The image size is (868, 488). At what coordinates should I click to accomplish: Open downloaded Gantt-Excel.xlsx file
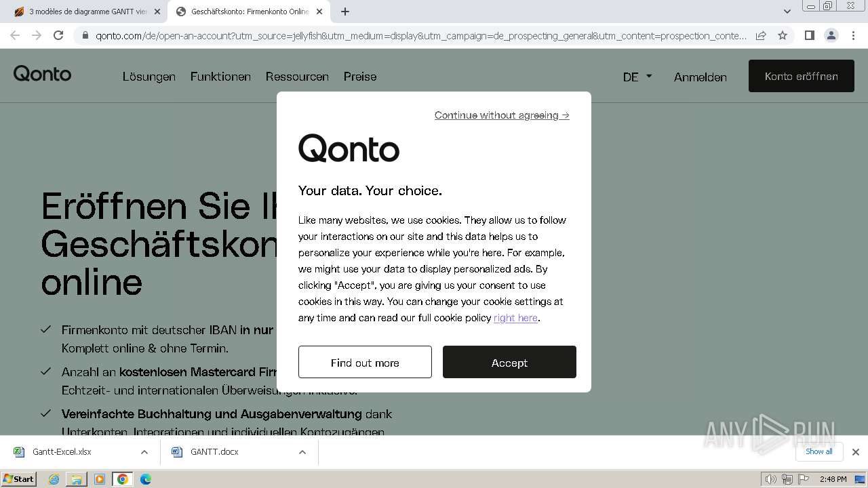coord(61,452)
